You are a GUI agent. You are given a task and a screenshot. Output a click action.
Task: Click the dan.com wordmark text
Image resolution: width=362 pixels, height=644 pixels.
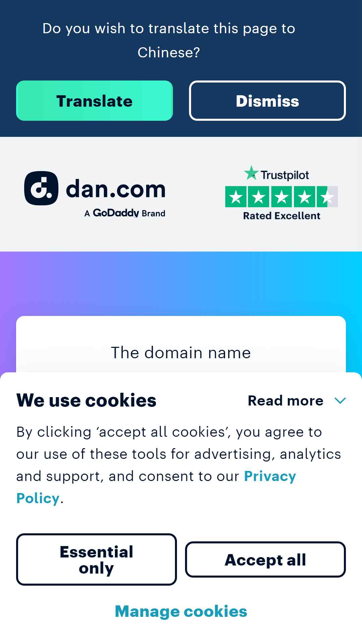pos(116,189)
